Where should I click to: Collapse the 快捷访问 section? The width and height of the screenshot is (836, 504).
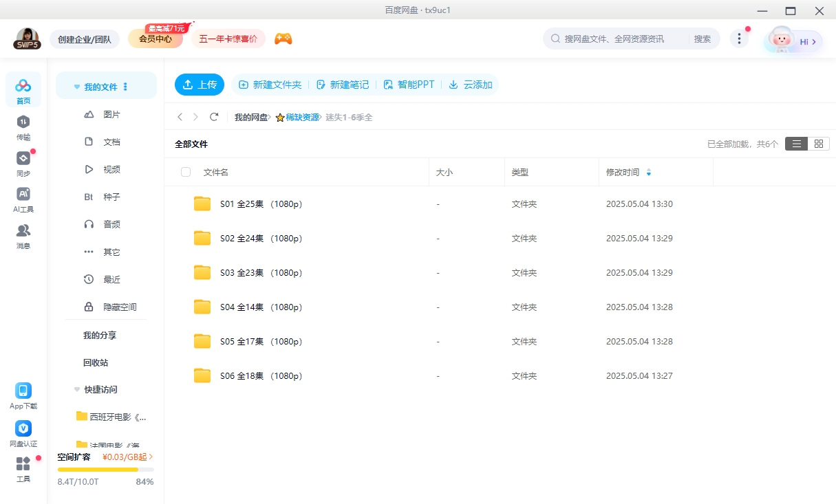pos(77,390)
